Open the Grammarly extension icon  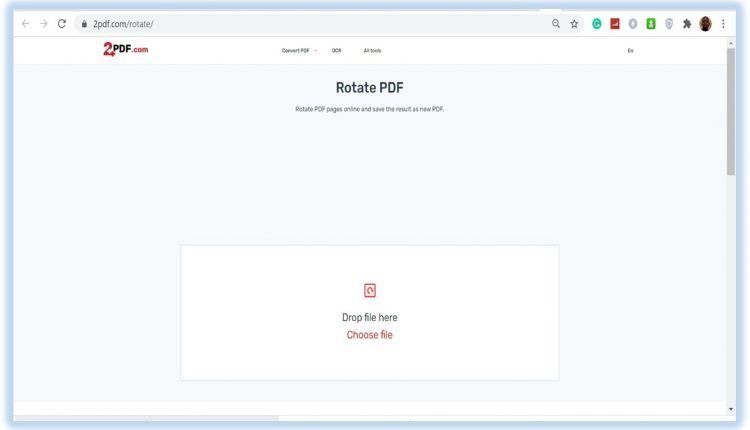coord(596,23)
